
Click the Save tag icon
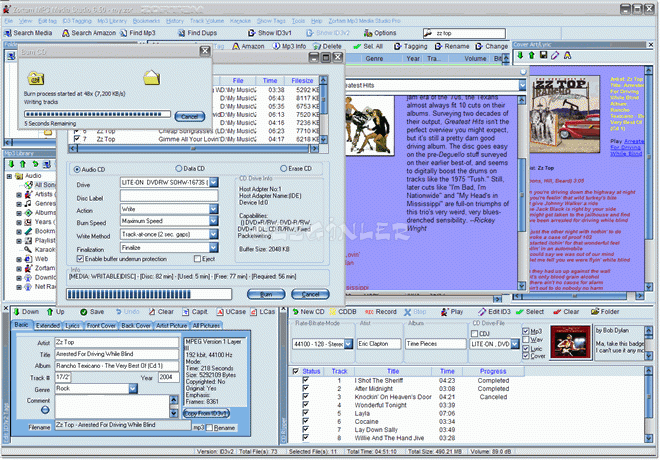[84, 312]
